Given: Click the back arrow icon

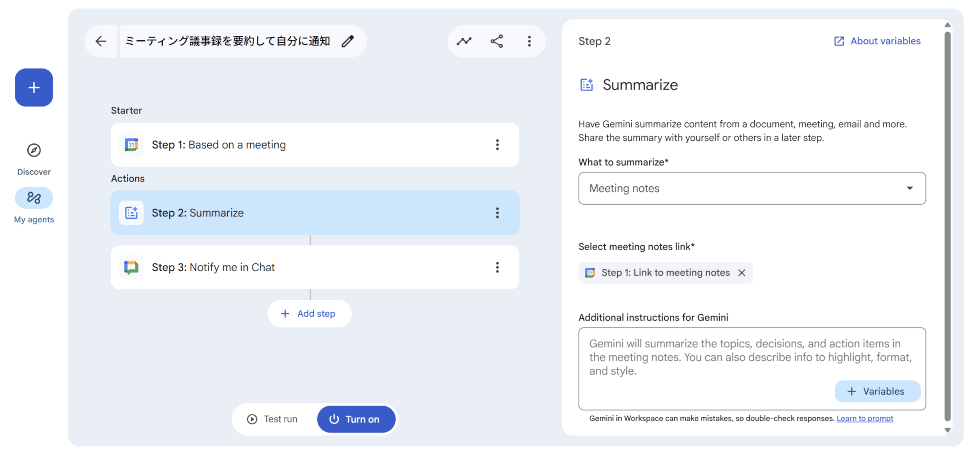Looking at the screenshot, I should point(100,41).
